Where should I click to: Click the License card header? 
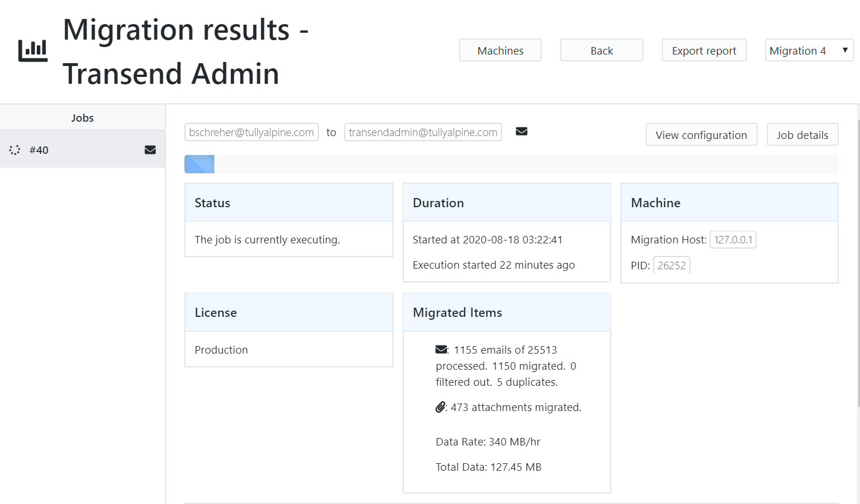[289, 312]
